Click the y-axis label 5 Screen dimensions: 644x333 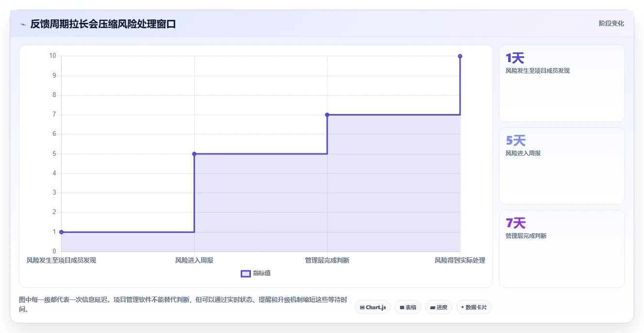[x=54, y=154]
